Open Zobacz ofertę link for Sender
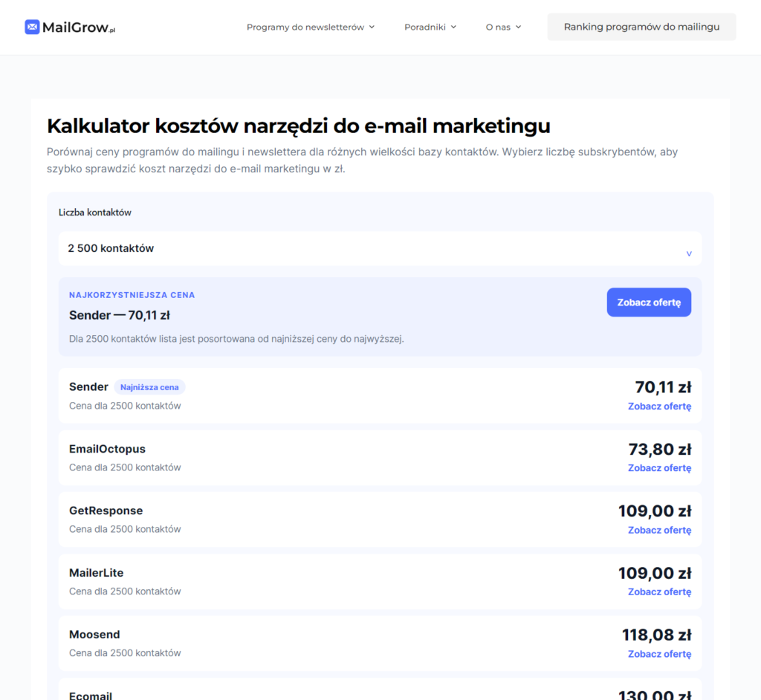This screenshot has height=700, width=761. [x=659, y=406]
